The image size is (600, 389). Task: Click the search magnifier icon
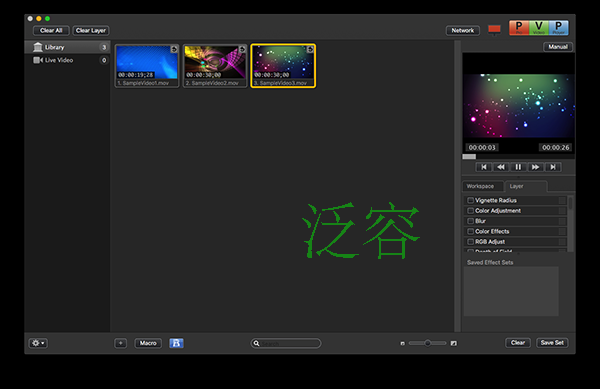(257, 343)
